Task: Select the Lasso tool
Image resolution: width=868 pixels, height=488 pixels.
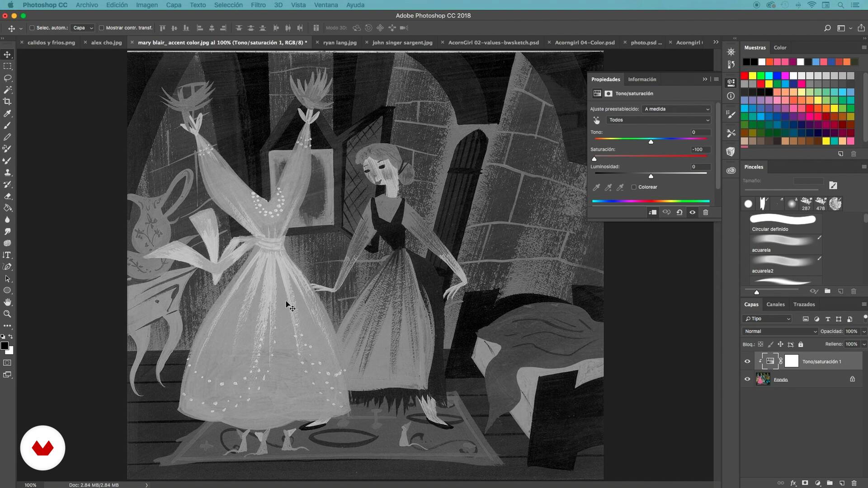Action: [7, 78]
